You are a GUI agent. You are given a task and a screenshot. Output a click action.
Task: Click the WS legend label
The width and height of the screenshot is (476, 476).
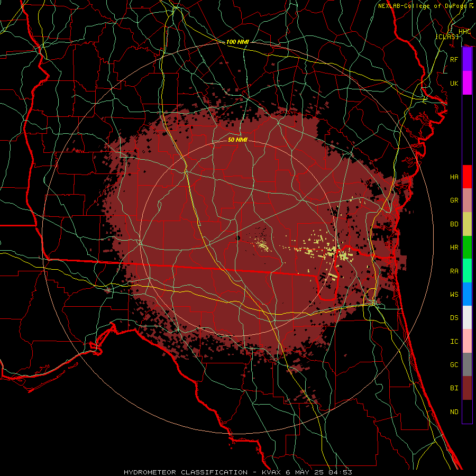pos(454,295)
